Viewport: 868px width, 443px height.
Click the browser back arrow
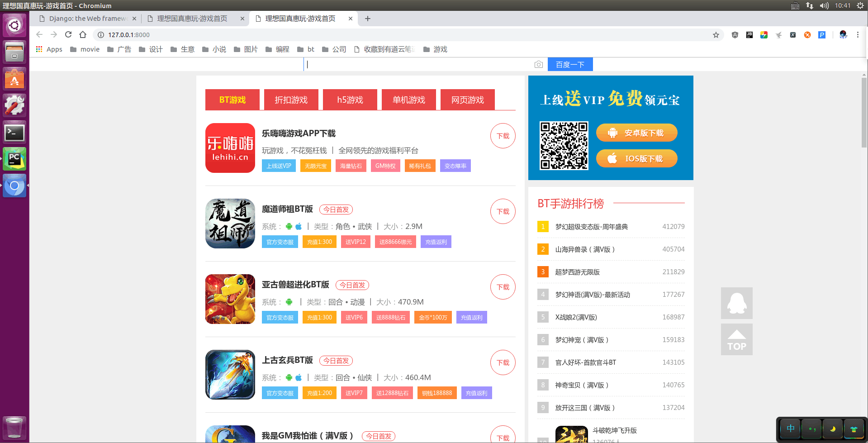39,35
